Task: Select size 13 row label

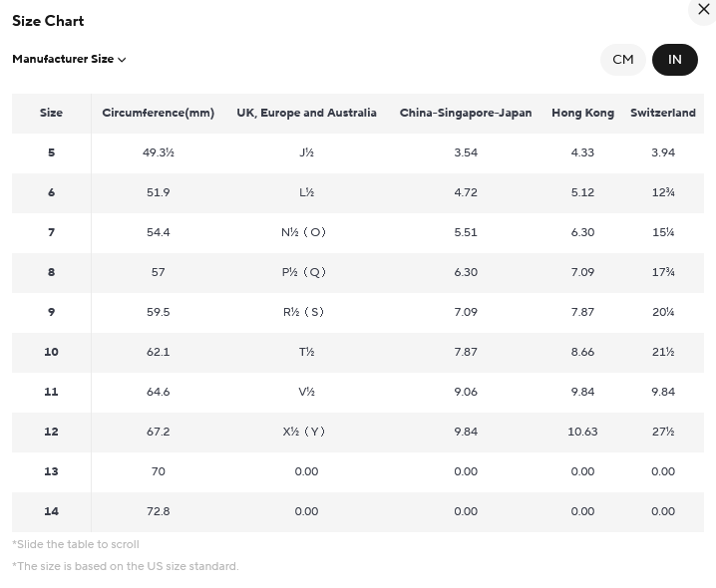Action: [51, 471]
